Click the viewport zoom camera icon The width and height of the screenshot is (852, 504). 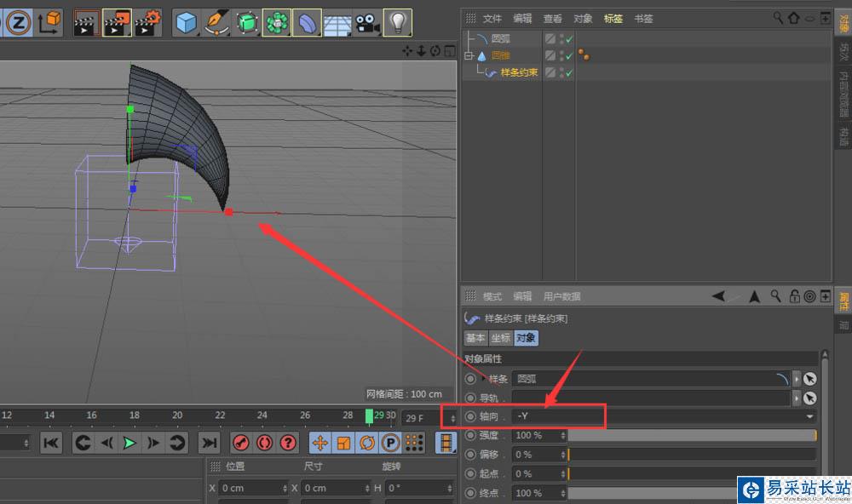[x=421, y=51]
